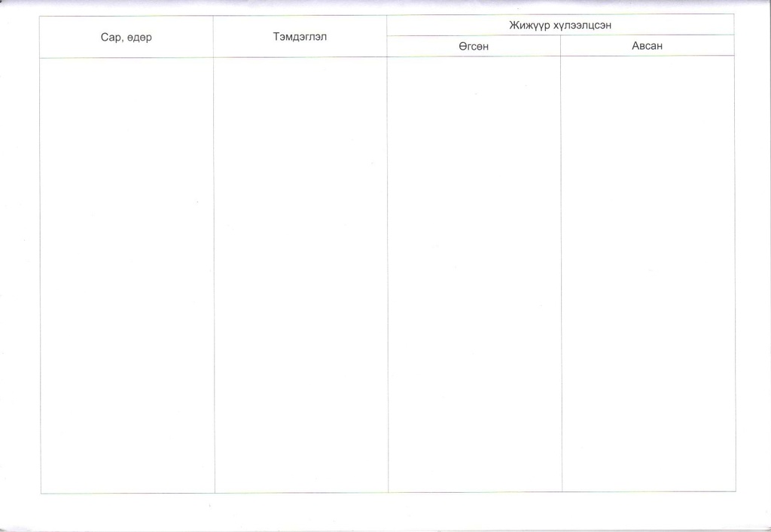Click the "Сар, өдөр" column header
Screen dimensions: 771x532
(126, 38)
